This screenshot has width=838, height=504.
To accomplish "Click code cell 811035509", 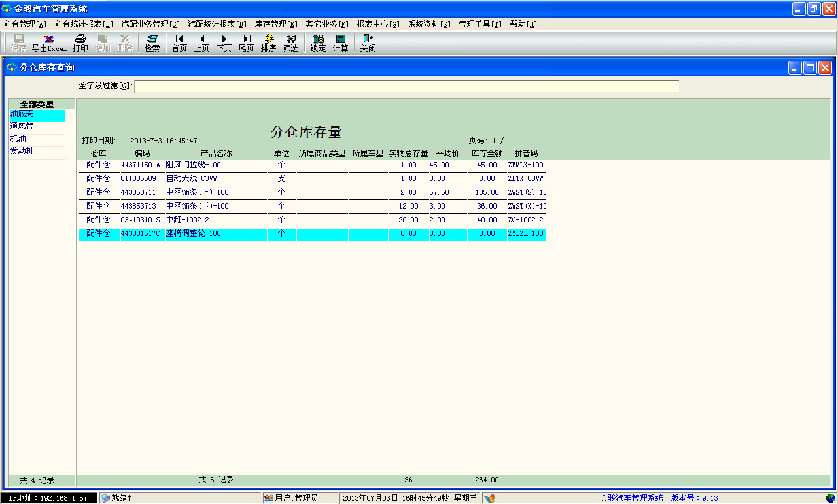I will [142, 178].
